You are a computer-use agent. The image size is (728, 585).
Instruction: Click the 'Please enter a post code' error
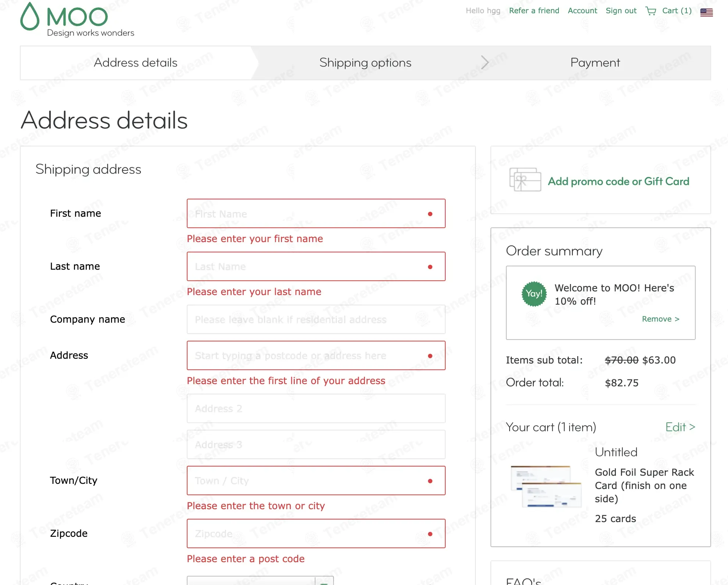click(x=246, y=559)
